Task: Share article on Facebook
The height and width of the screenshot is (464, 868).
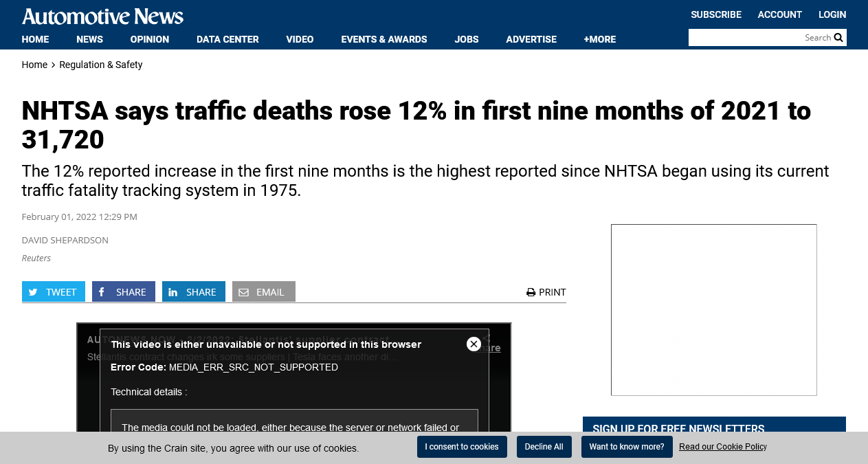Action: point(124,292)
